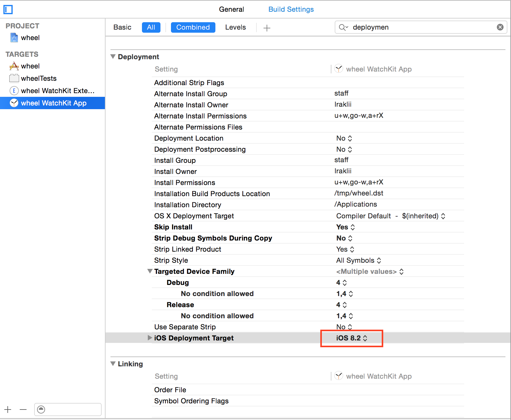Select Alternate Permissions Files setting row

pyautogui.click(x=308, y=127)
